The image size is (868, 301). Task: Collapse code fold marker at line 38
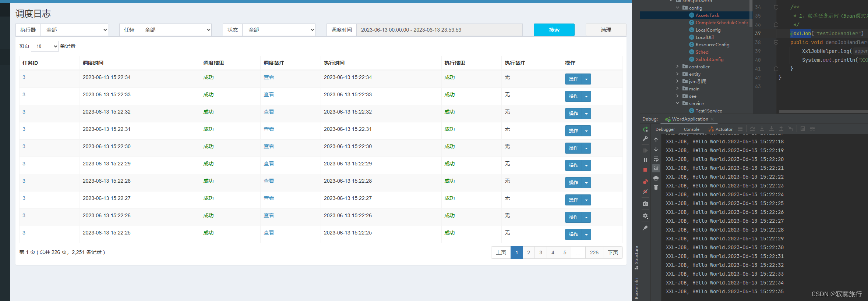pos(776,42)
